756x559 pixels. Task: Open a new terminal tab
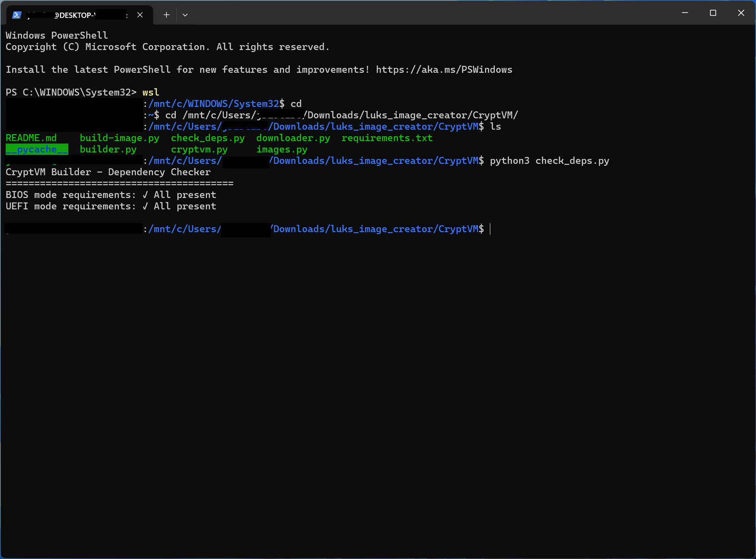(166, 15)
